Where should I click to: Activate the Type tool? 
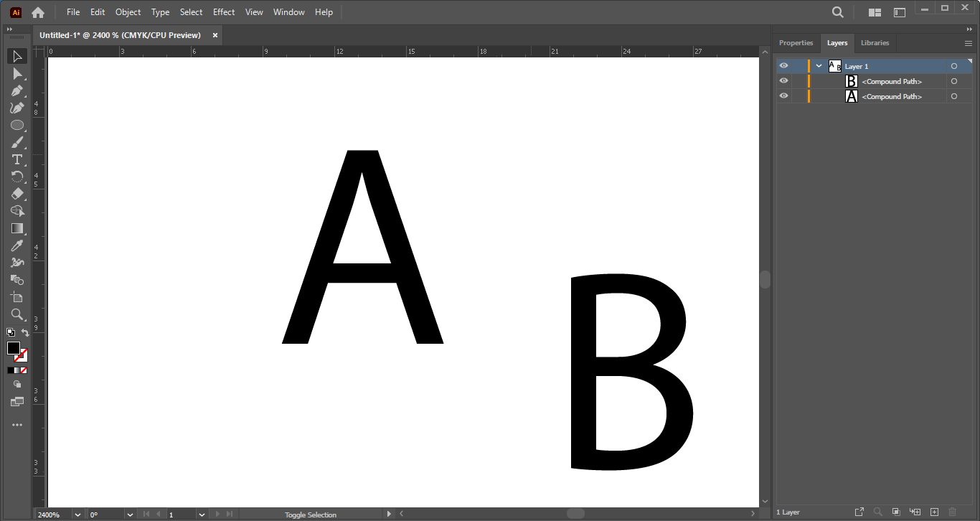(x=17, y=159)
